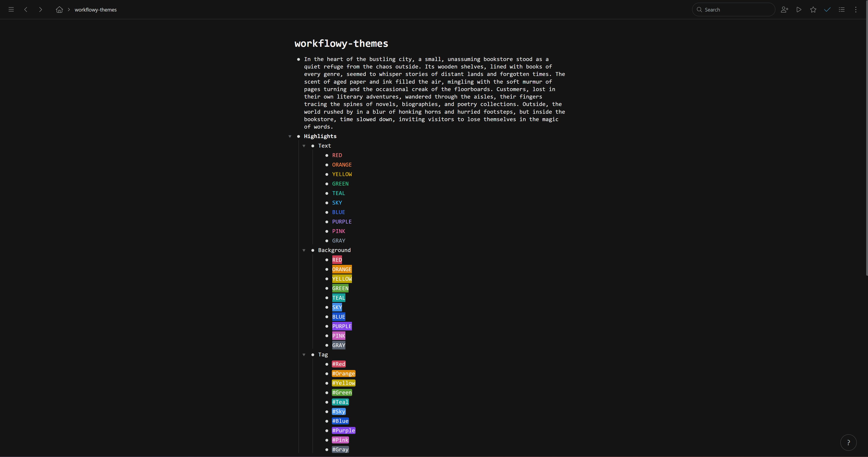Filter by the #Pink tag
Viewport: 868px width, 457px height.
(x=340, y=440)
